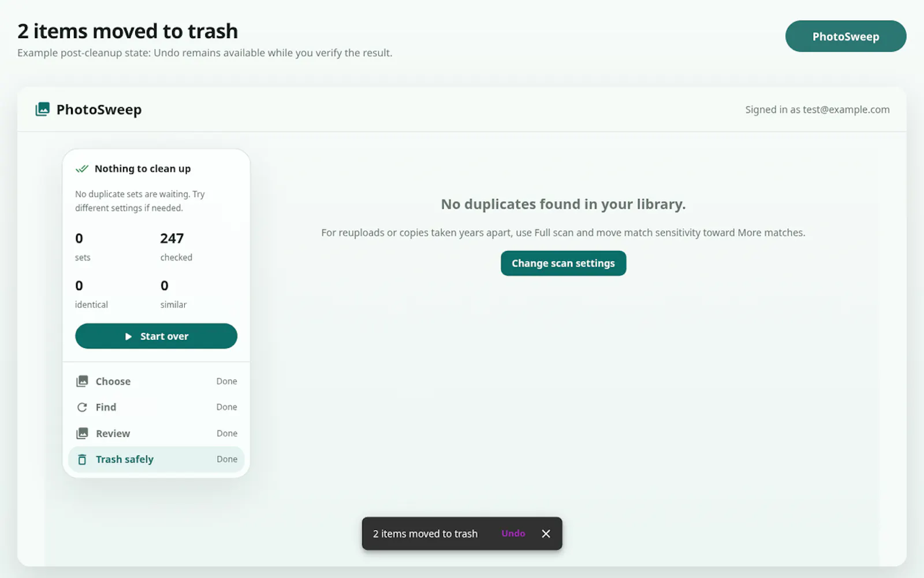Viewport: 924px width, 578px height.
Task: Click the 0 sets count
Action: [83, 247]
